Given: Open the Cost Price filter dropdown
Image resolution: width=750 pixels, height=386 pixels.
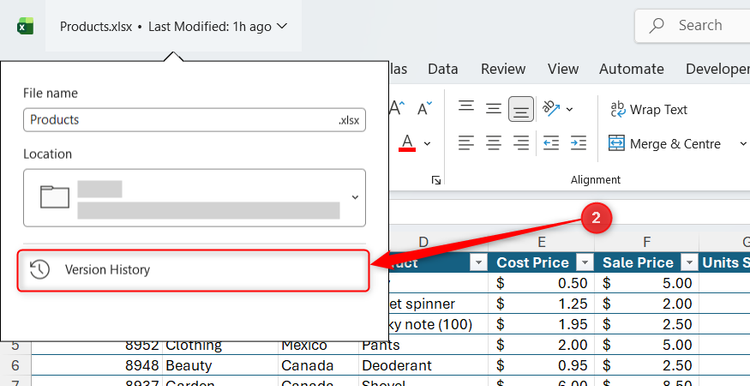Looking at the screenshot, I should (585, 263).
